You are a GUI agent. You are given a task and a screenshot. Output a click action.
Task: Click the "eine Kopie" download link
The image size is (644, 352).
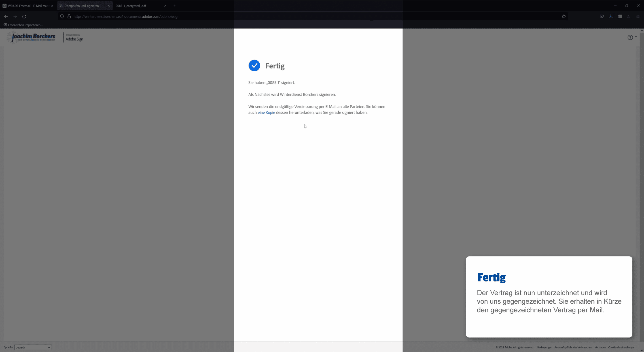click(266, 112)
